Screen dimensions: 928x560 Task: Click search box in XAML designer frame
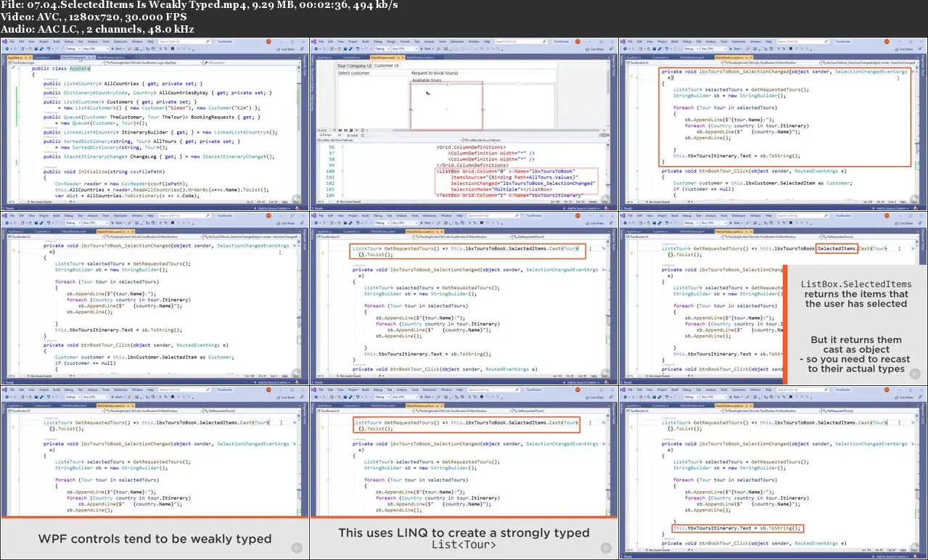tap(521, 41)
